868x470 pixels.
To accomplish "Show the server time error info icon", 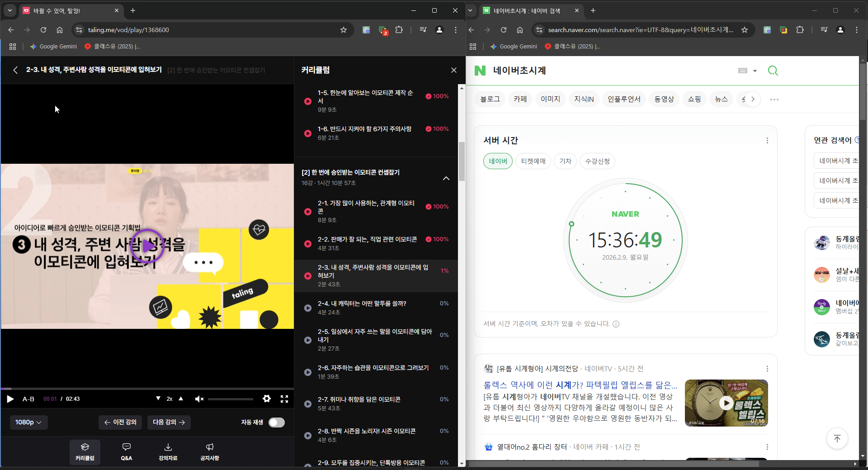I will point(616,324).
